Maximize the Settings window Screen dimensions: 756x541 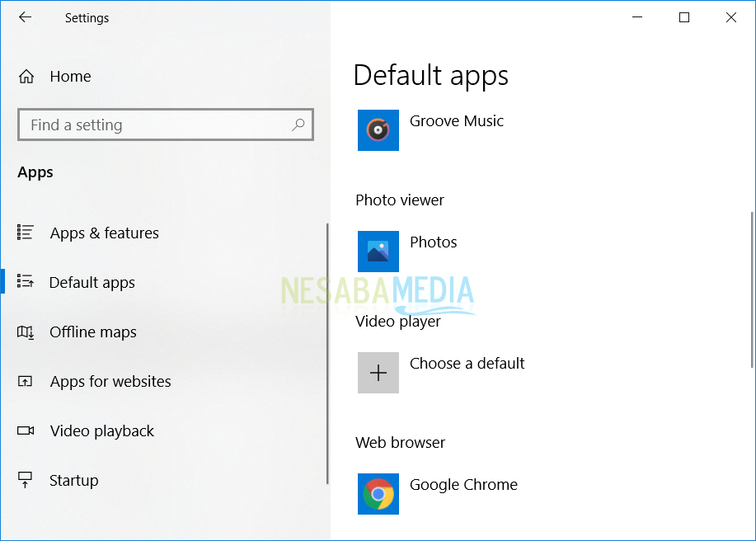[684, 17]
